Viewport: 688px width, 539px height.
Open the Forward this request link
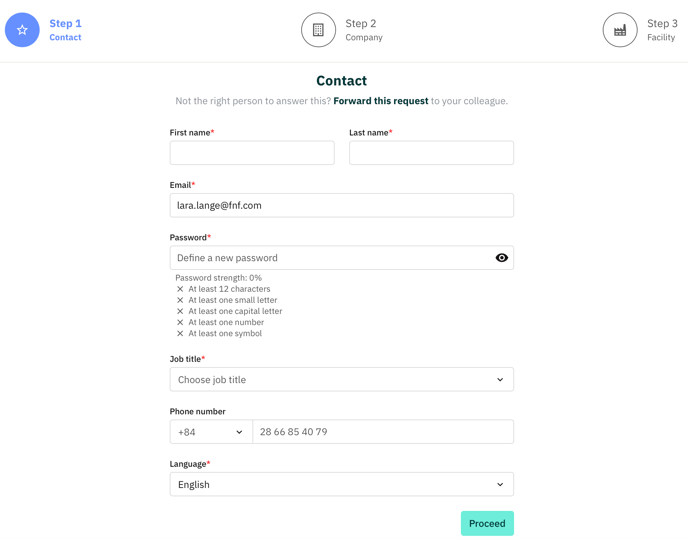[x=380, y=101]
